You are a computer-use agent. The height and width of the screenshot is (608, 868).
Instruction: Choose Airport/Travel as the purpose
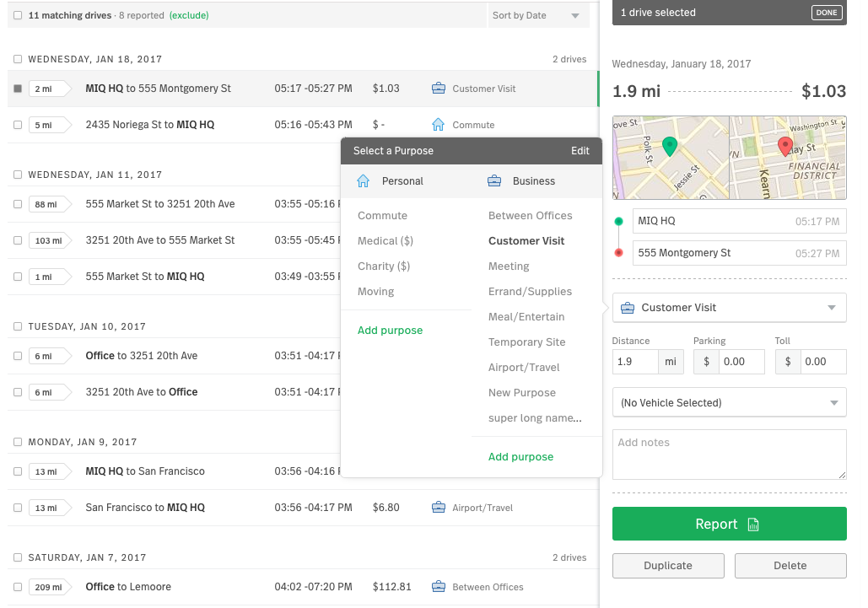pyautogui.click(x=524, y=368)
